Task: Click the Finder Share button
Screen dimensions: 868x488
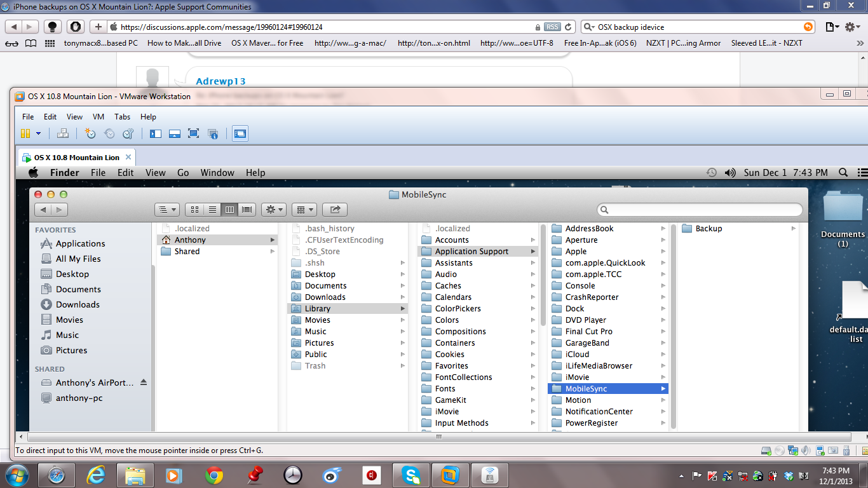Action: click(335, 210)
